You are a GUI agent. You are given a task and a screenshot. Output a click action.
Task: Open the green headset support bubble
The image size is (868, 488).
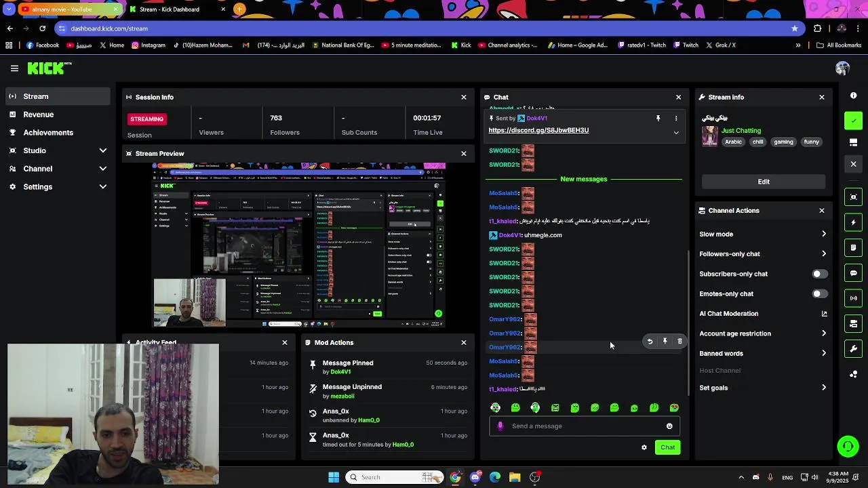(x=848, y=446)
